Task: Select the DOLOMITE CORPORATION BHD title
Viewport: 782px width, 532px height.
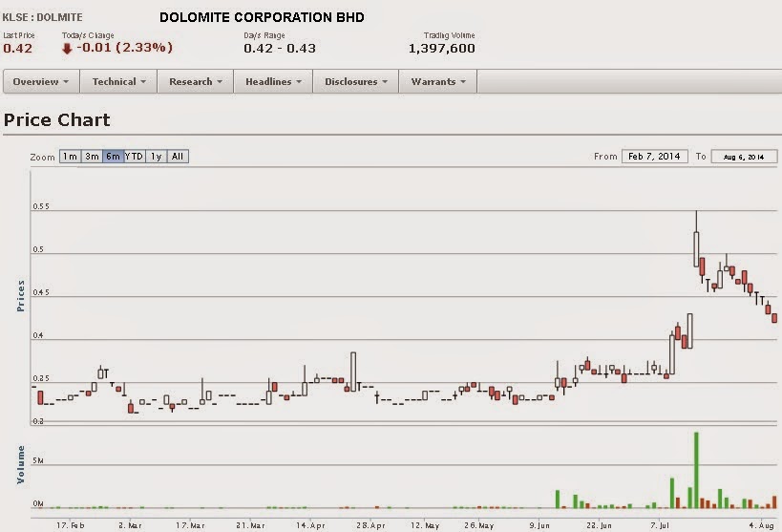Action: pyautogui.click(x=262, y=17)
